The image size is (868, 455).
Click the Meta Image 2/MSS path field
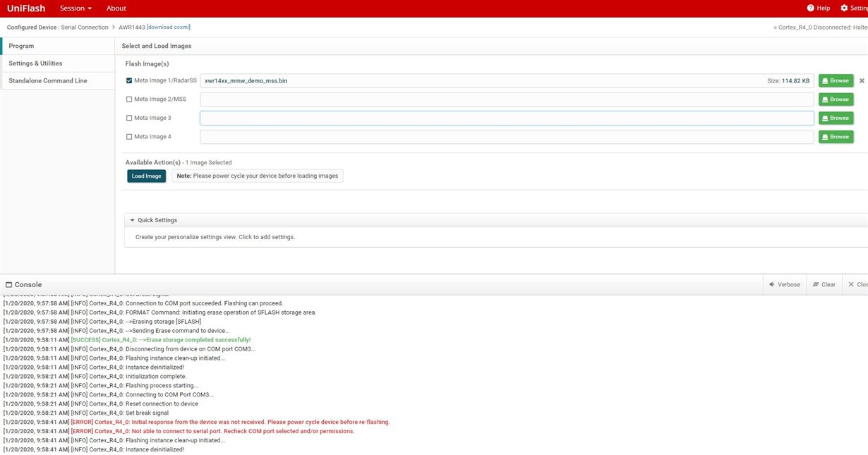pyautogui.click(x=507, y=99)
